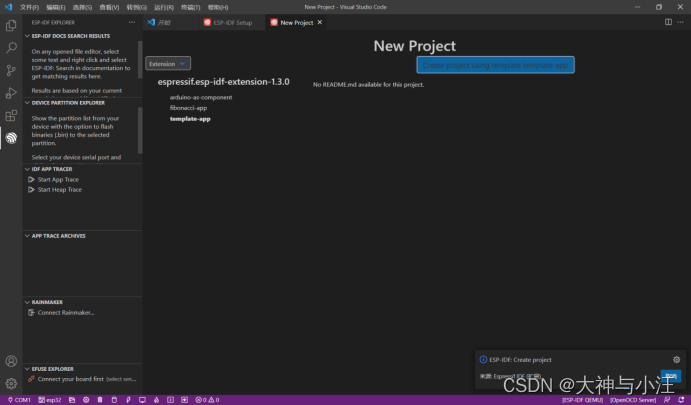Open the Extension dropdown selector
Image resolution: width=691 pixels, height=405 pixels.
[168, 63]
